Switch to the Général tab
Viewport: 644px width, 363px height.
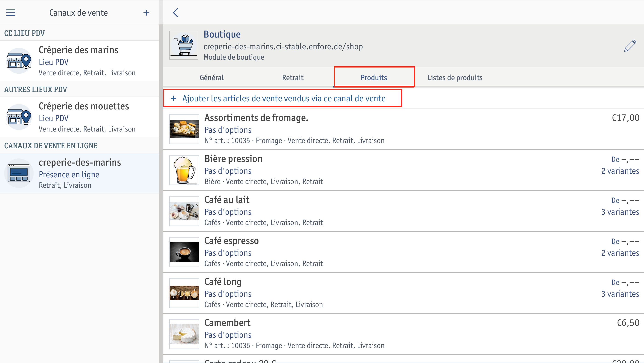pos(212,78)
